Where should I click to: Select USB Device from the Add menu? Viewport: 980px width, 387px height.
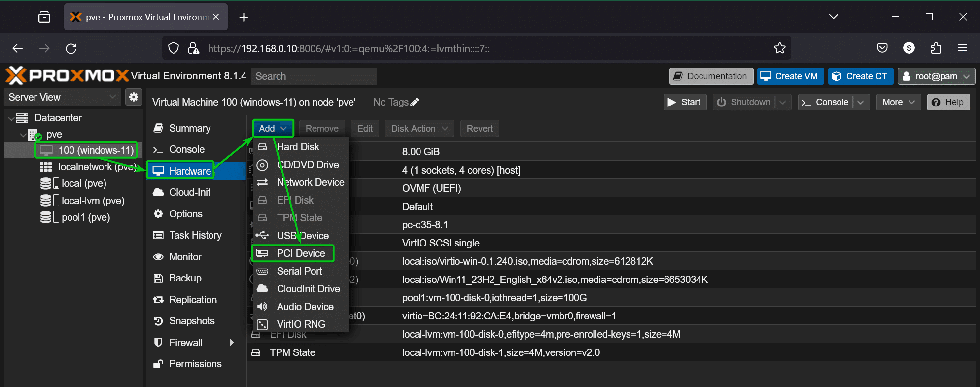[301, 236]
